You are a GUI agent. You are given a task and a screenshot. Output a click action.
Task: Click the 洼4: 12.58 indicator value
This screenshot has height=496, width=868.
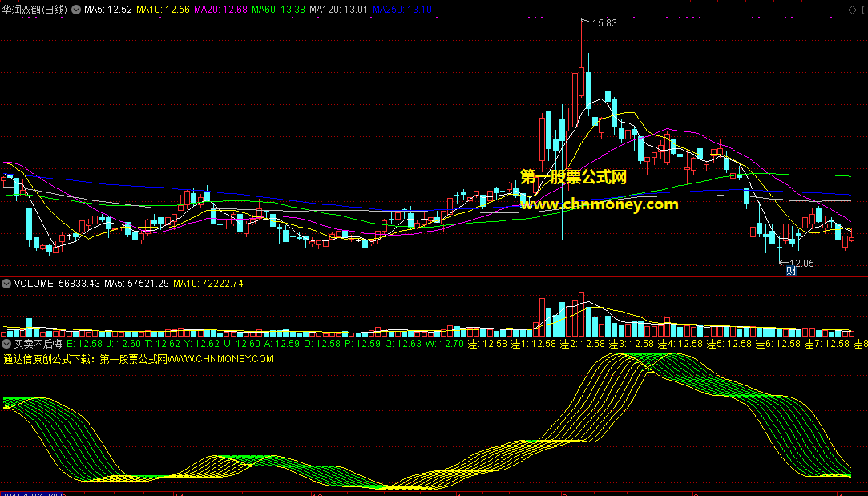(x=680, y=344)
